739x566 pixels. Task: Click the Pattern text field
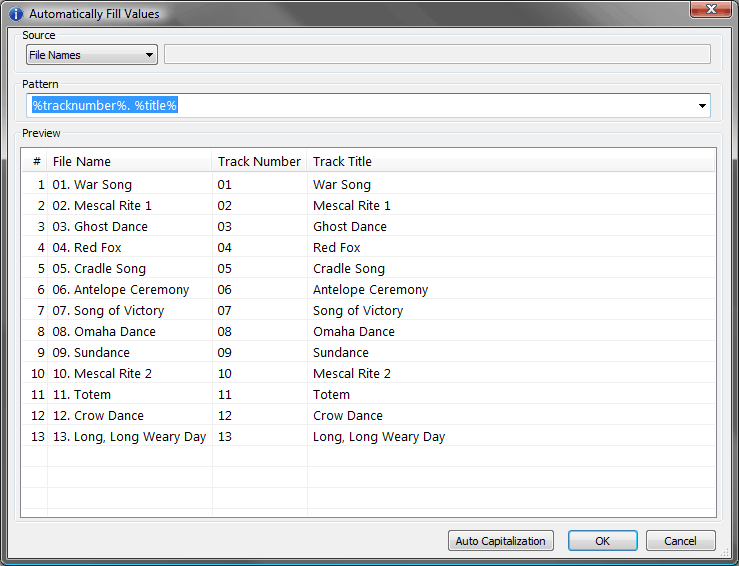(x=360, y=106)
